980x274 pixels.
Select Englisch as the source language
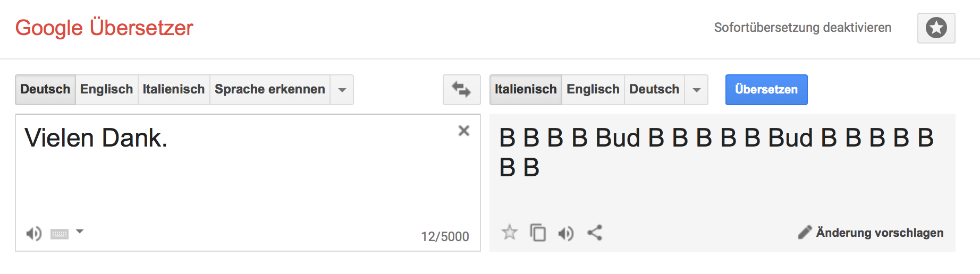coord(106,89)
